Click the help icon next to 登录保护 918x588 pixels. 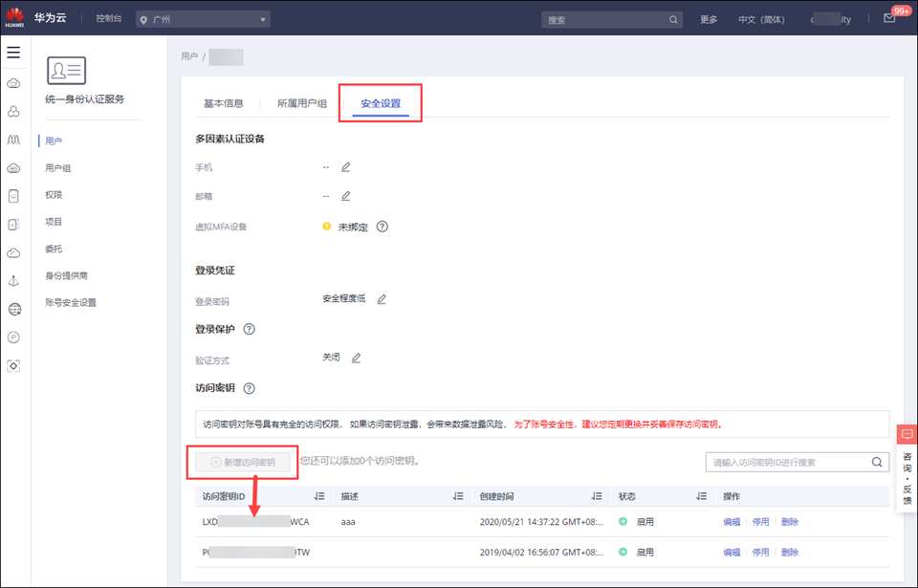coord(250,329)
